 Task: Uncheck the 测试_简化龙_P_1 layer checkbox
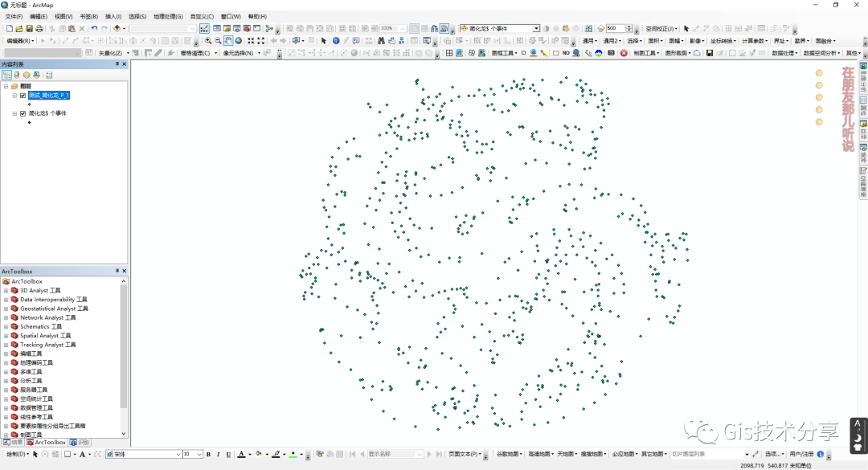(23, 95)
